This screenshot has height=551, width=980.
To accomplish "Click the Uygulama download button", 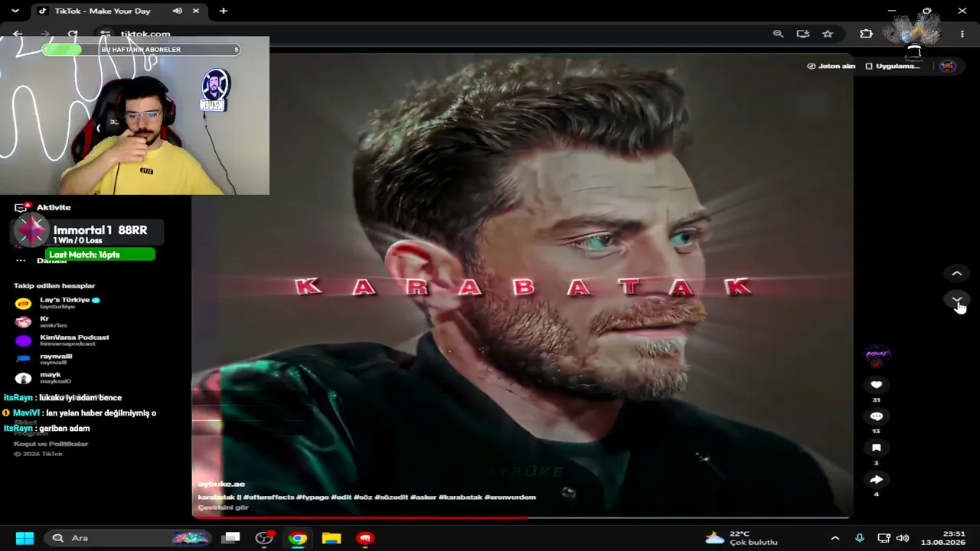I will 892,66.
